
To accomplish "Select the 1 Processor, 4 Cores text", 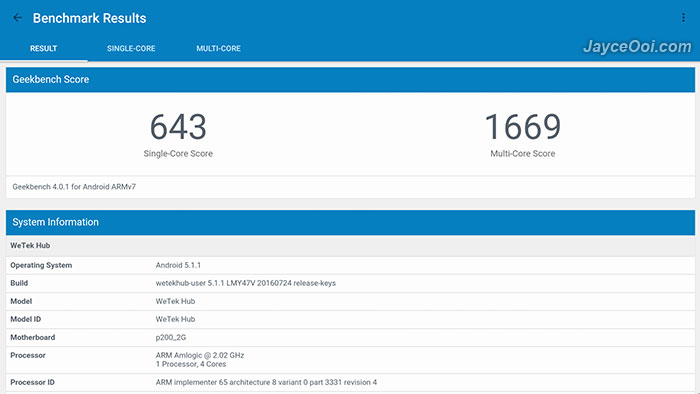I will tap(191, 364).
